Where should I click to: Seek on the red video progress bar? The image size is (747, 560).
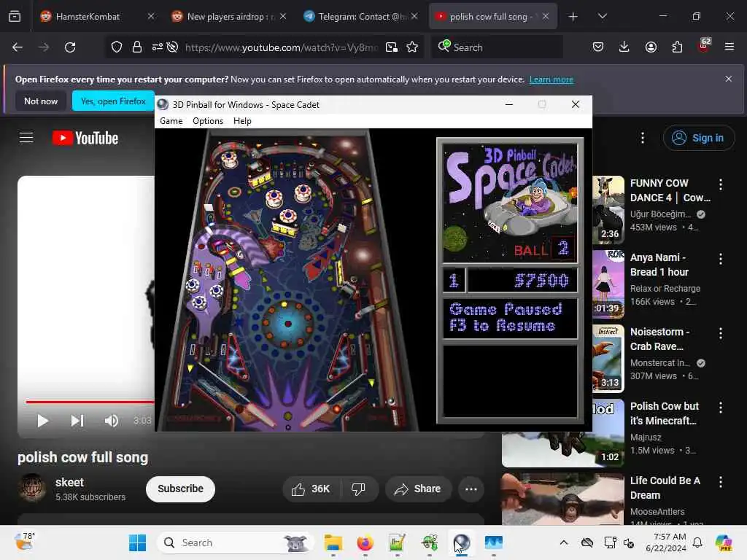click(90, 402)
